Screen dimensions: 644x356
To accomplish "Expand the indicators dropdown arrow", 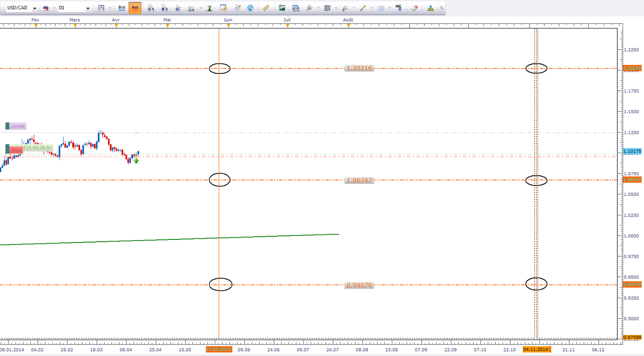I will (x=318, y=8).
